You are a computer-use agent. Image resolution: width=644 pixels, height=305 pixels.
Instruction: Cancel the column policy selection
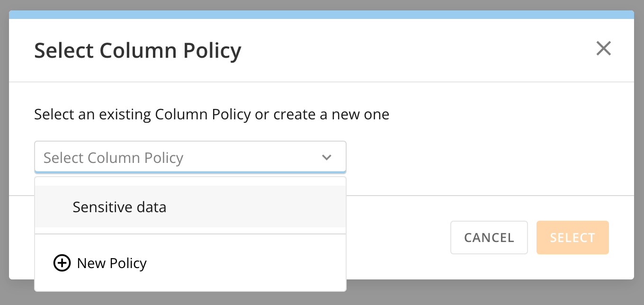[489, 237]
